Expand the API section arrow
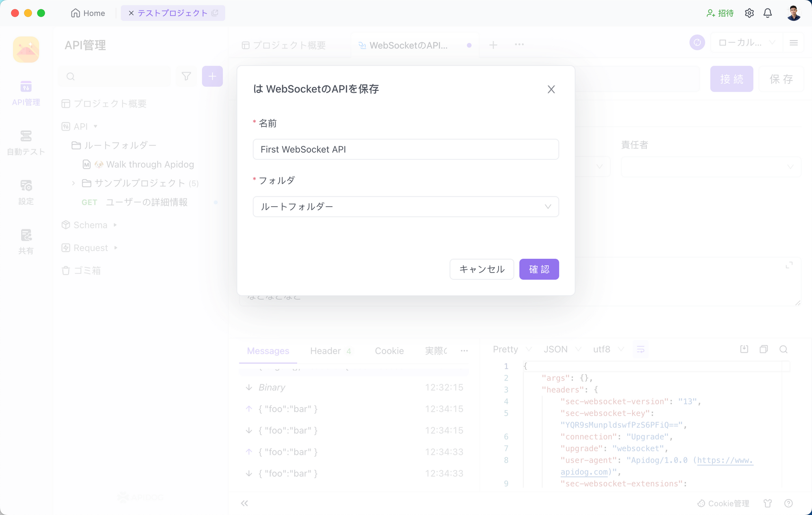This screenshot has height=515, width=812. (x=95, y=126)
